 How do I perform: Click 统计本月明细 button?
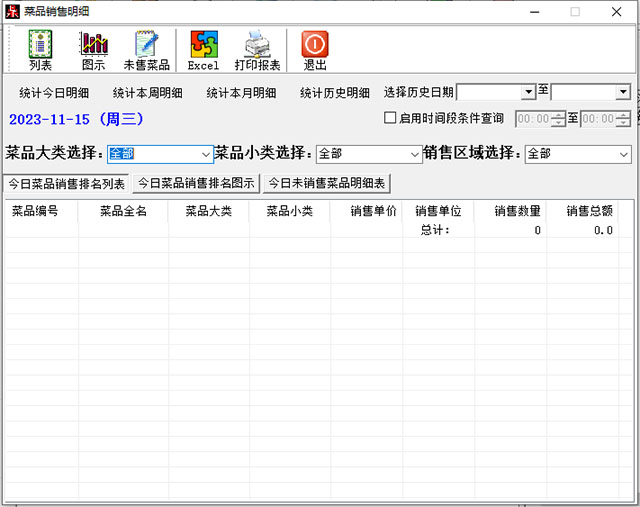click(x=241, y=93)
